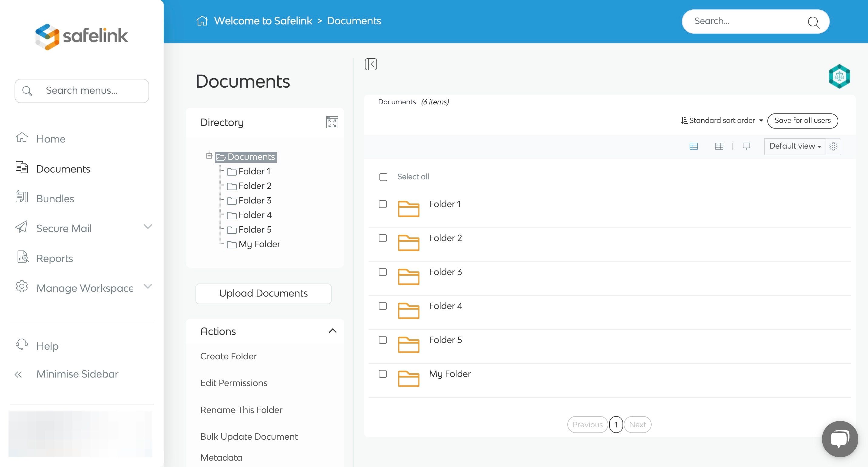This screenshot has width=868, height=467.
Task: Expand the Secure Mail submenu
Action: pos(148,227)
